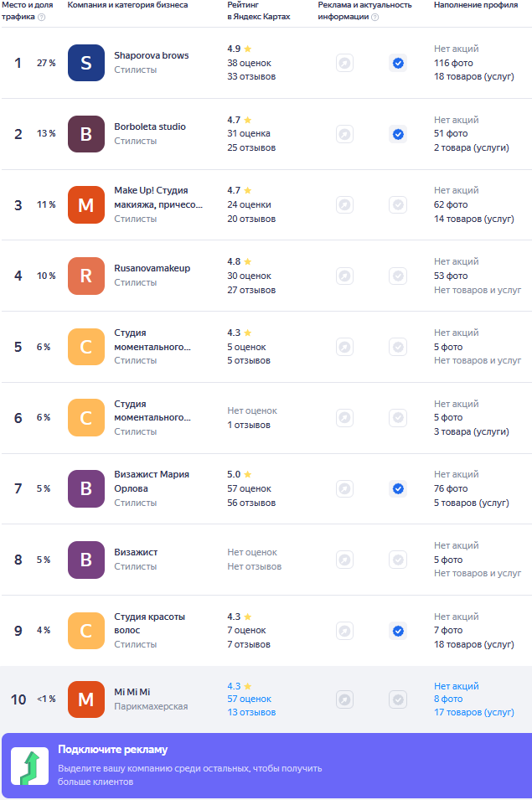Image resolution: width=532 pixels, height=800 pixels.
Task: Open the help icon beside 'информации' header
Action: pyautogui.click(x=374, y=17)
